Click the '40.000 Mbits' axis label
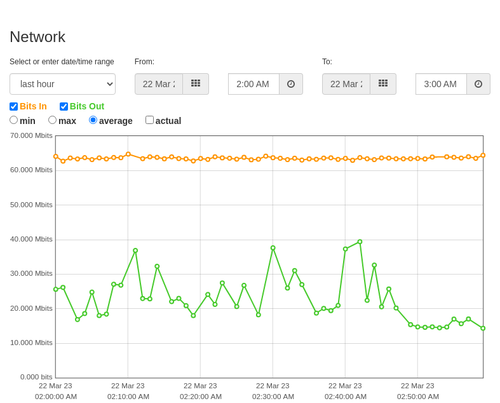 pyautogui.click(x=31, y=239)
